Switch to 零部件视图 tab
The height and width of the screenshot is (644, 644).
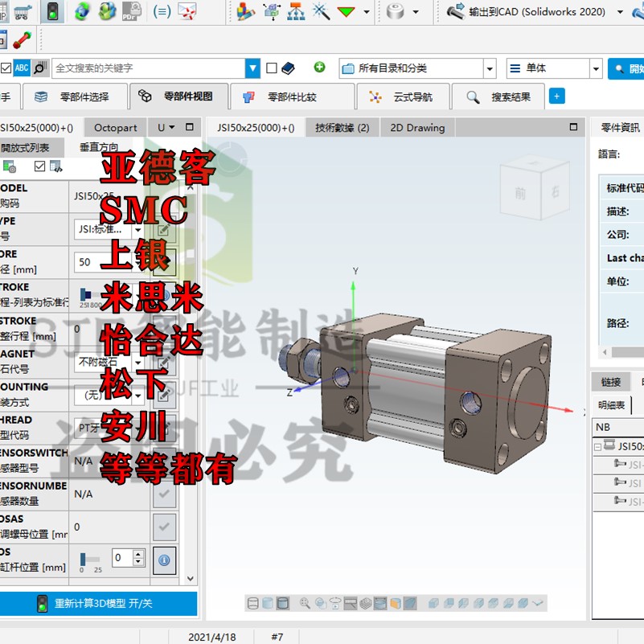coord(179,96)
